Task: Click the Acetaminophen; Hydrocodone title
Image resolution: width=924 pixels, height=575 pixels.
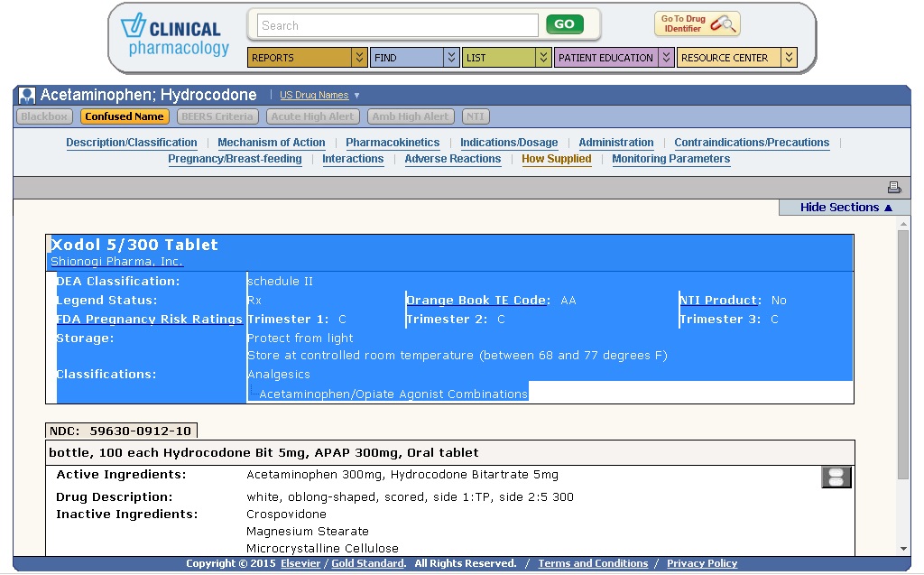Action: pos(149,95)
